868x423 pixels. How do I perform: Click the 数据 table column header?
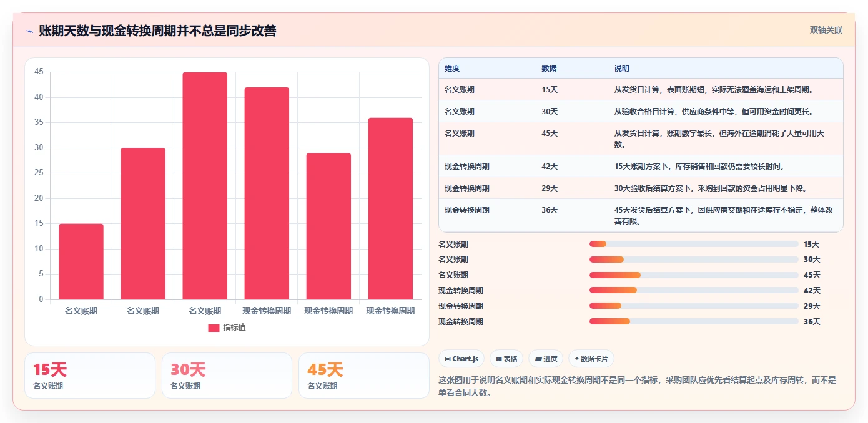(x=549, y=69)
